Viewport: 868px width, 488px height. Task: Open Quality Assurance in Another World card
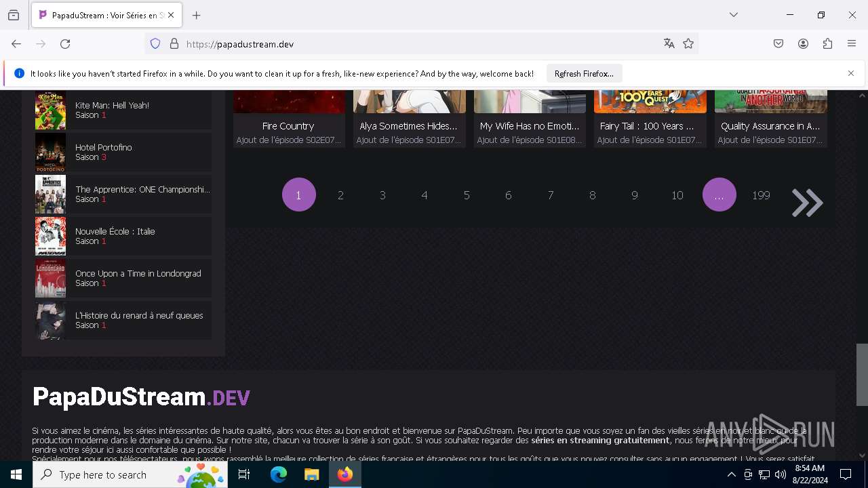tap(770, 119)
